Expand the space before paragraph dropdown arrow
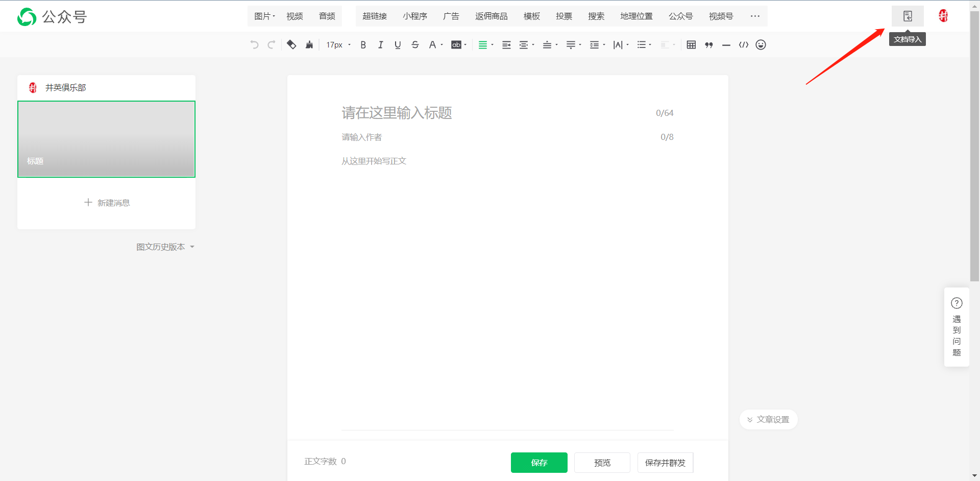Image resolution: width=980 pixels, height=481 pixels. [x=557, y=45]
